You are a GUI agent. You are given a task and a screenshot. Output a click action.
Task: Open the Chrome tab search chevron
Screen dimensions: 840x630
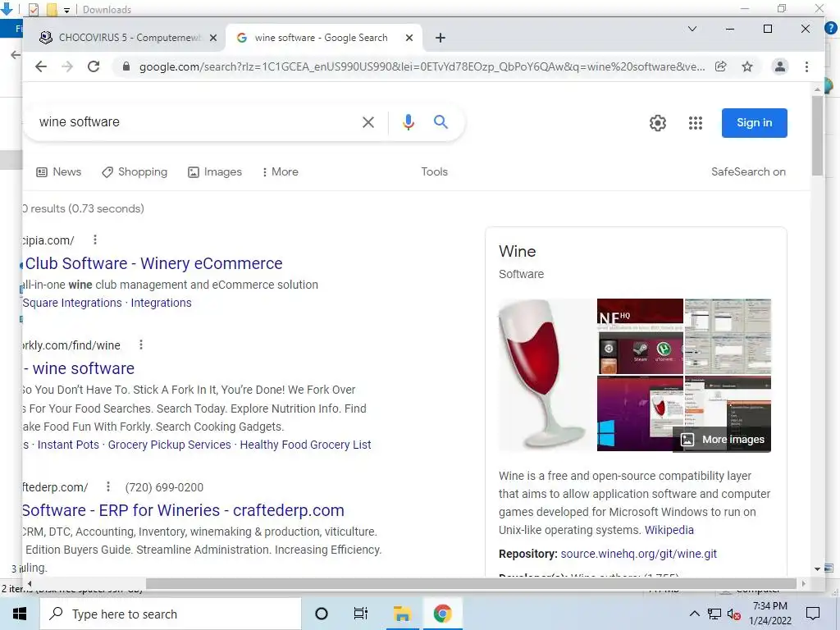[692, 29]
